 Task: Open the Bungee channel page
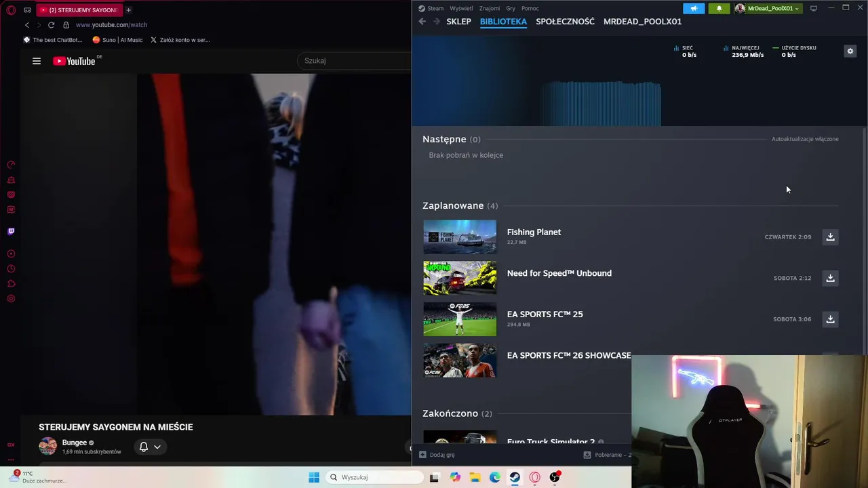tap(75, 443)
